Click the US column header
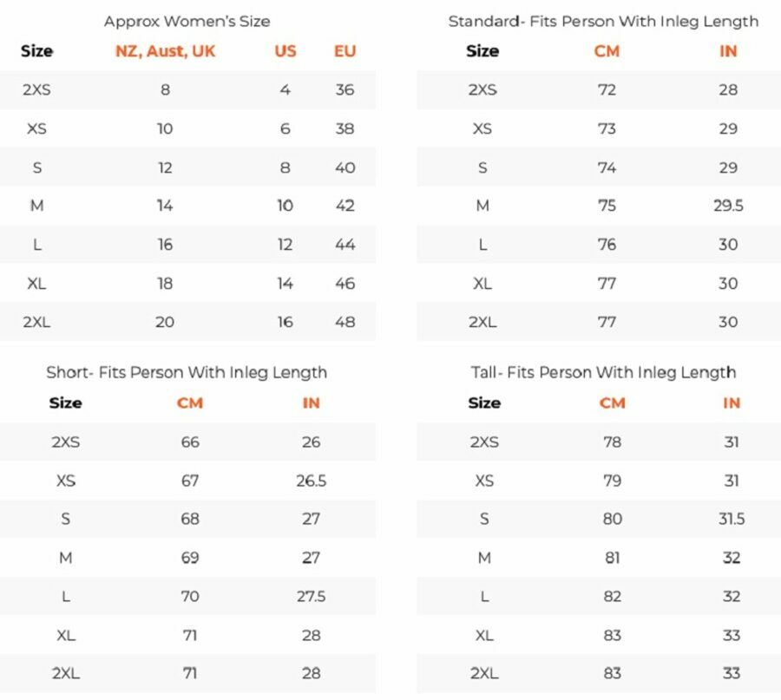Viewport: 781px width, 700px height. click(x=285, y=51)
